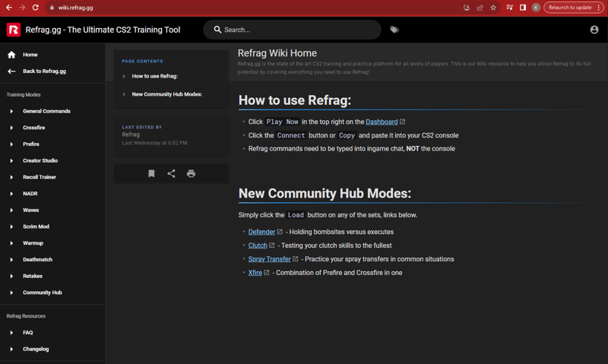The image size is (608, 364).
Task: Open the Dashboard link
Action: click(382, 122)
